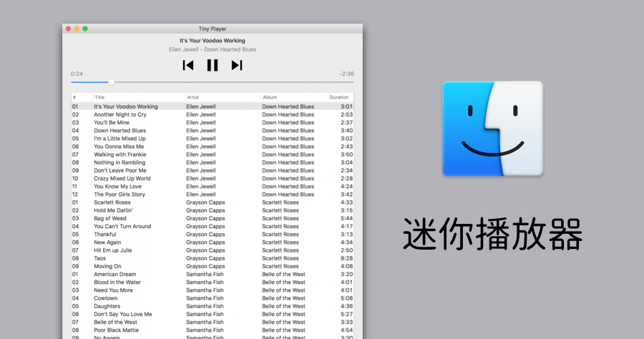Select song 'The Poor Girls Story'

click(x=119, y=195)
